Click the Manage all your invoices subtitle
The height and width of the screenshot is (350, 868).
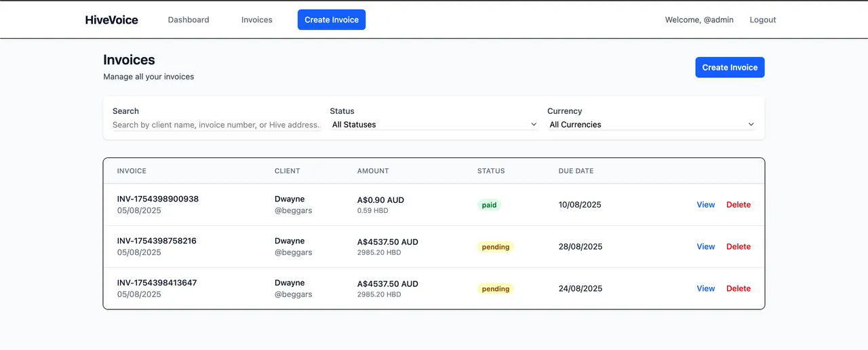(x=149, y=77)
